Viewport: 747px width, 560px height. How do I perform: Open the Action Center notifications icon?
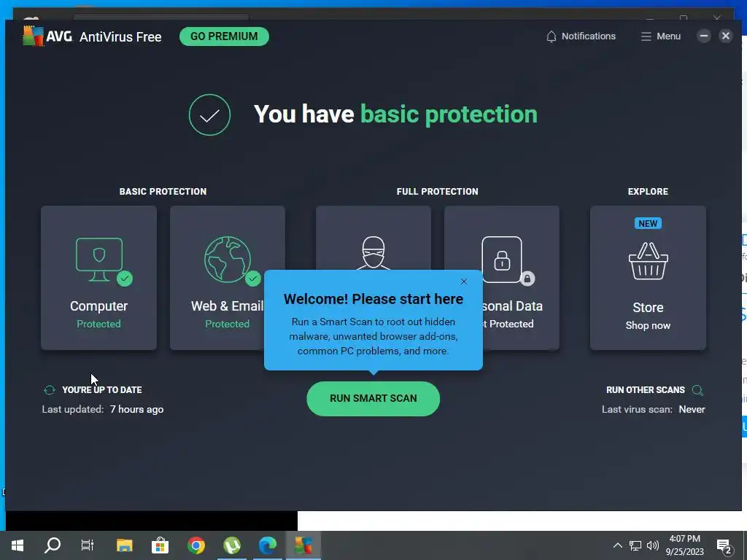(724, 545)
